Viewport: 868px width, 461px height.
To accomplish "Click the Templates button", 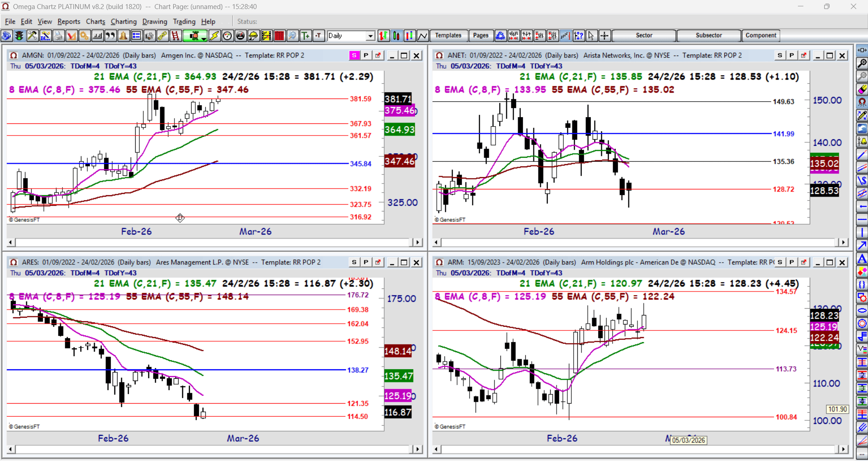I will [448, 36].
